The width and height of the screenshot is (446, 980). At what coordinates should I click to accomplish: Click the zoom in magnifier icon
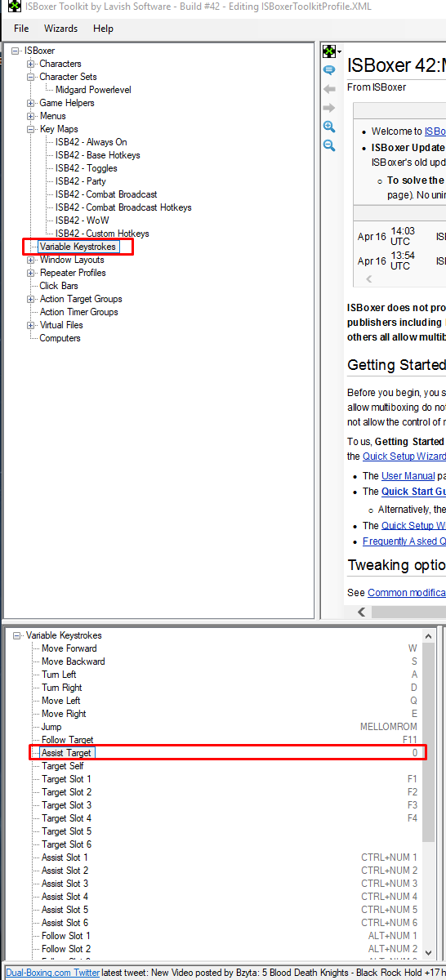tap(329, 127)
